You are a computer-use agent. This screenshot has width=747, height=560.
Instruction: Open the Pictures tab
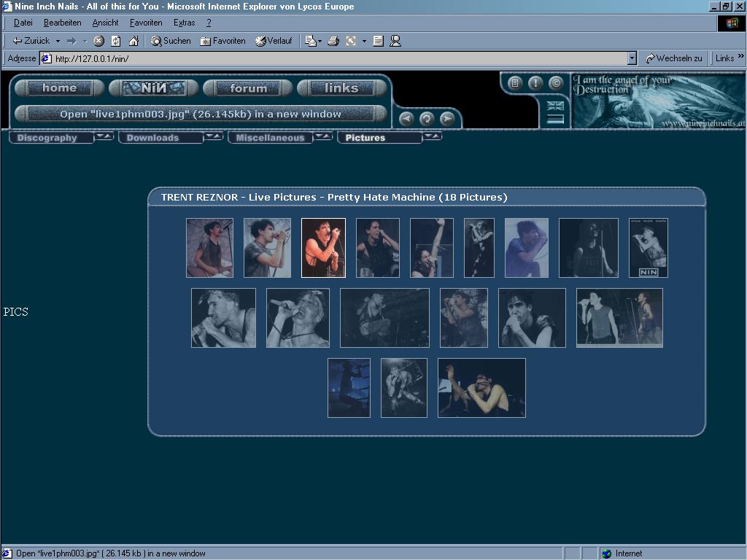(x=379, y=138)
